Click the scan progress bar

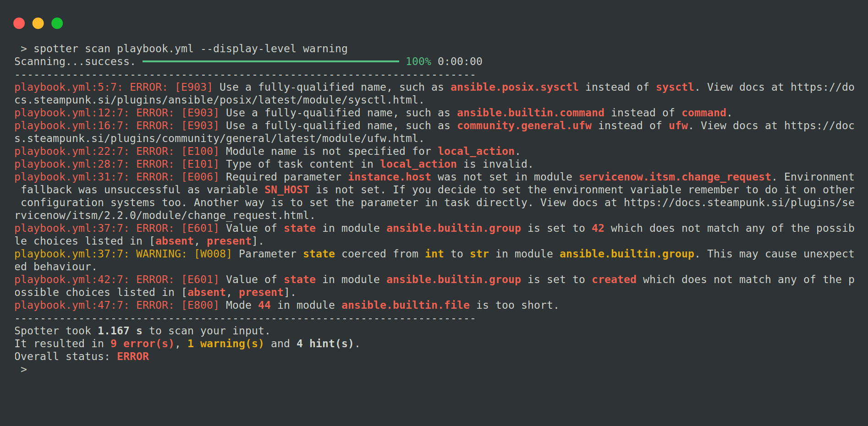270,61
